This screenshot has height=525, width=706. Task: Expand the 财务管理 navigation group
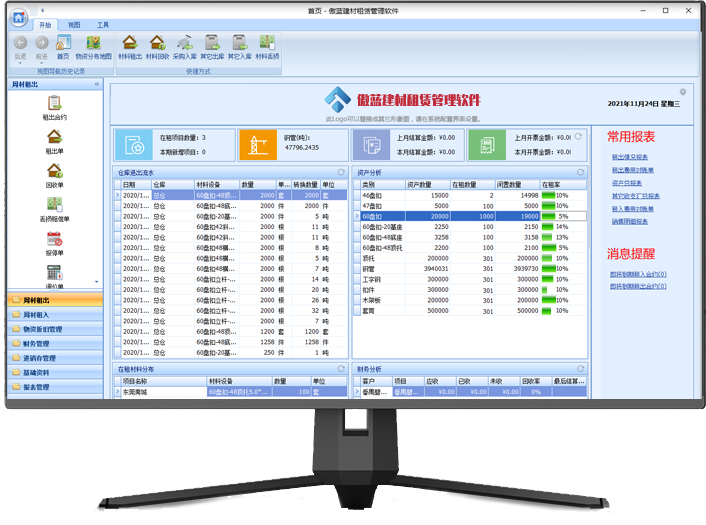(x=54, y=343)
